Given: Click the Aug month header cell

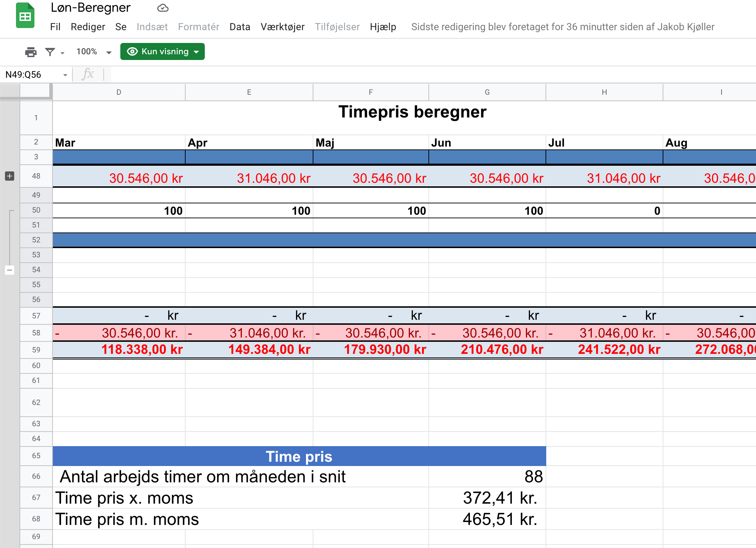Looking at the screenshot, I should (710, 143).
